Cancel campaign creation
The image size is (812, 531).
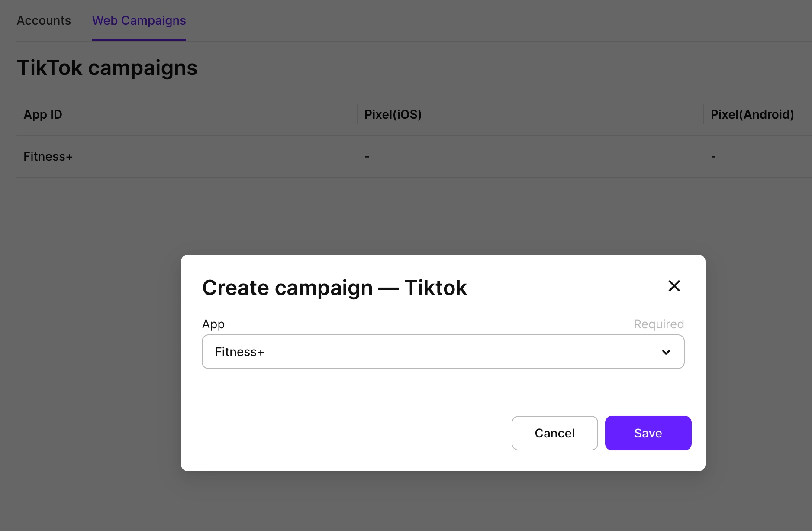pyautogui.click(x=554, y=433)
